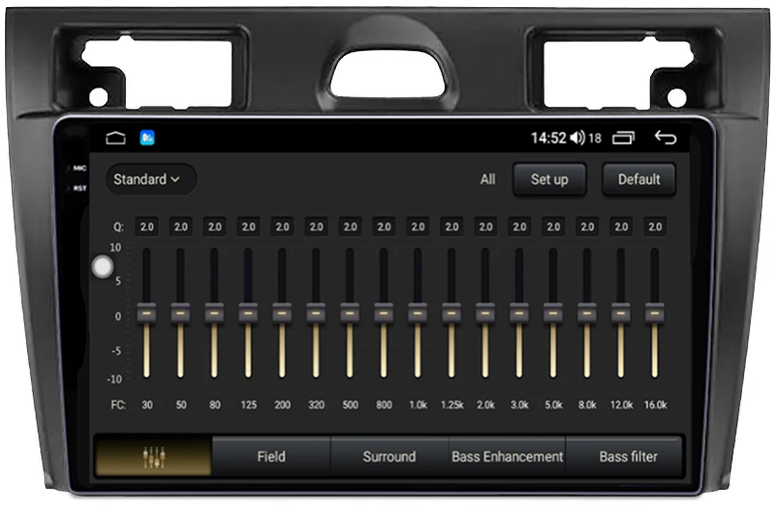Image resolution: width=777 pixels, height=507 pixels.
Task: Switch to the Surround tab
Action: (x=389, y=456)
